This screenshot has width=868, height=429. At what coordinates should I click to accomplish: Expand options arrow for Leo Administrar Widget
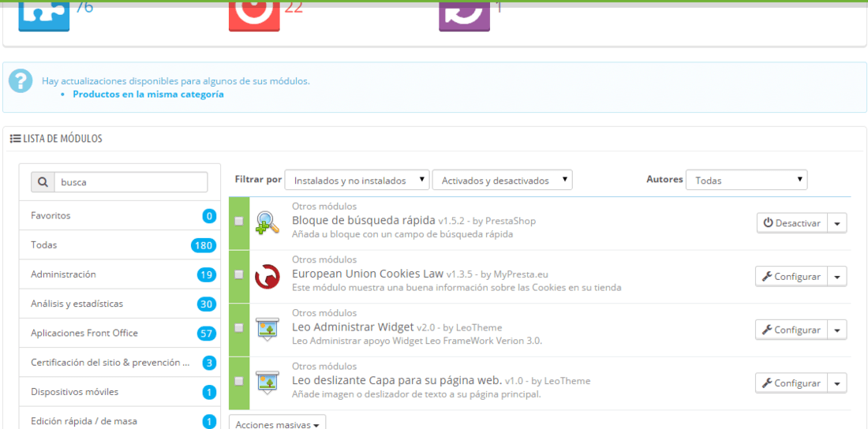click(837, 330)
